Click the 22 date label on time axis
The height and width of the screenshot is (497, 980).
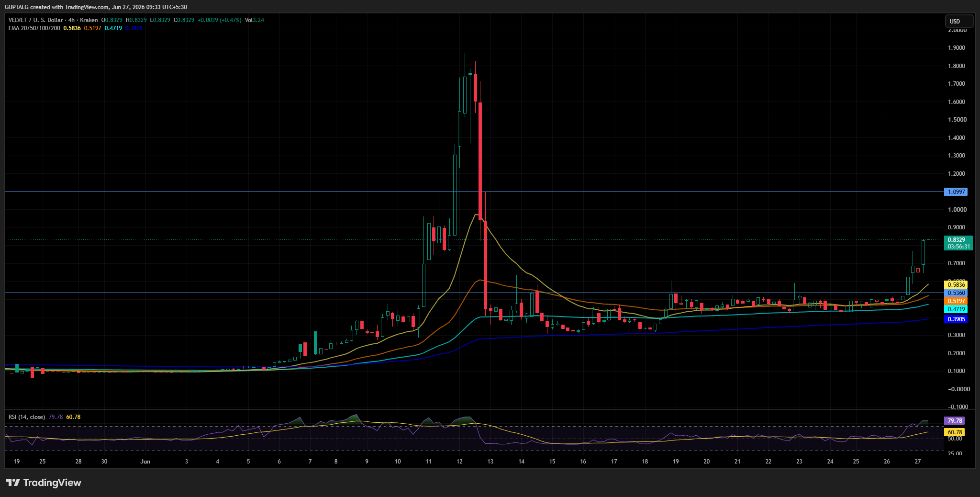[x=768, y=462]
